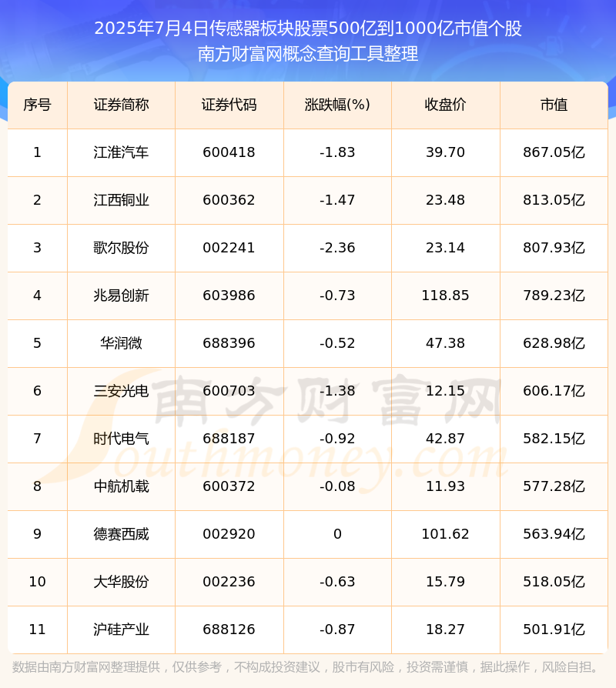Image resolution: width=616 pixels, height=688 pixels.
Task: Click the change value -0.52
Action: (x=337, y=343)
